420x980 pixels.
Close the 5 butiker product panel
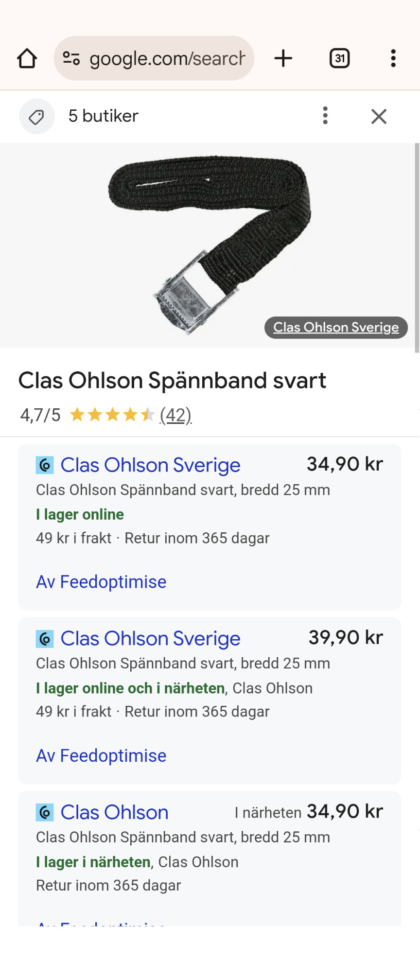click(x=379, y=117)
